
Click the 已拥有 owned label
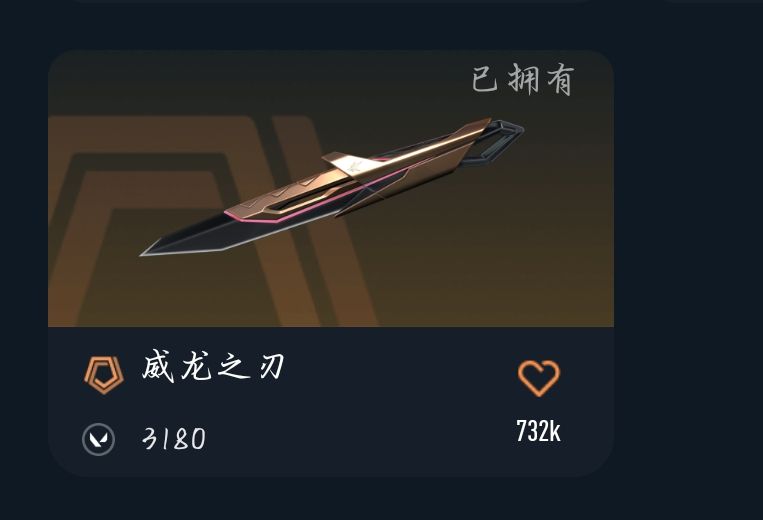click(523, 79)
